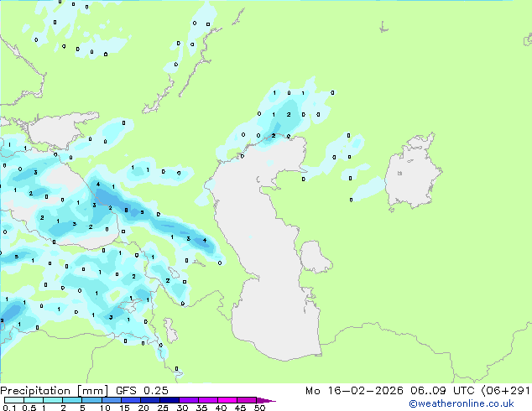532x411 pixels.
Task: Pick the 10–15 mm legend color swatch
Action: tap(111, 400)
